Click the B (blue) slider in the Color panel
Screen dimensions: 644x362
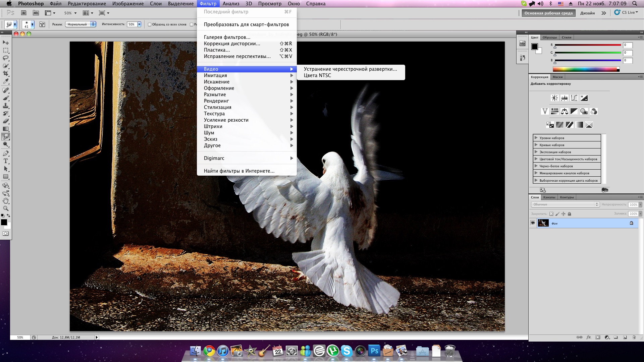pos(588,60)
